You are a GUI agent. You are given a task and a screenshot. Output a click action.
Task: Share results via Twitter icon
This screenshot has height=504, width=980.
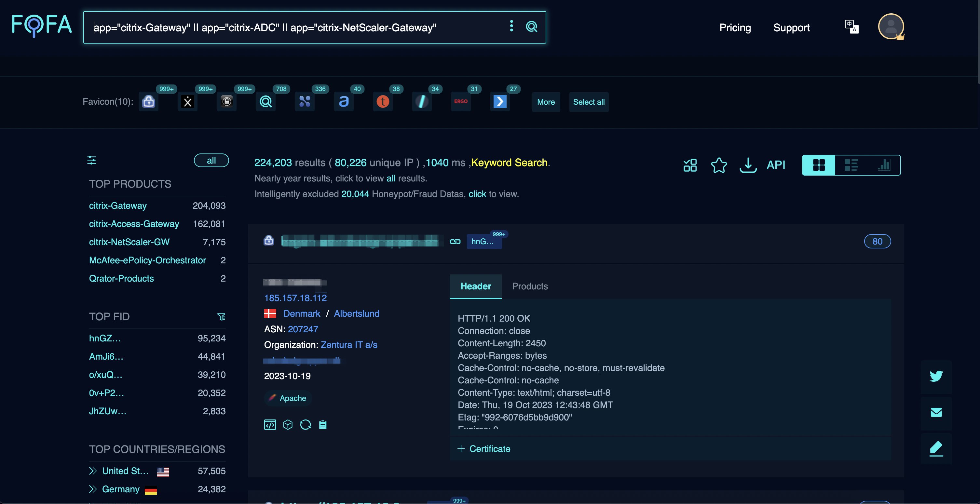click(x=936, y=376)
